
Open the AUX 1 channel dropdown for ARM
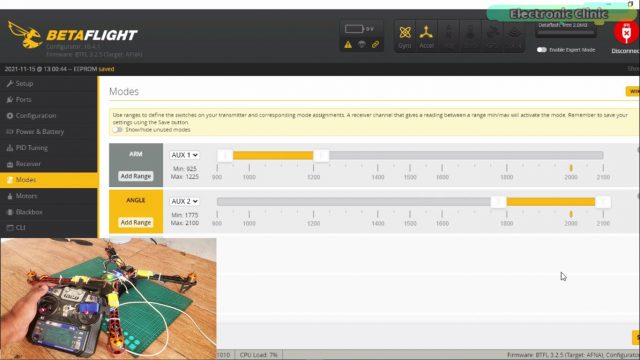(184, 155)
